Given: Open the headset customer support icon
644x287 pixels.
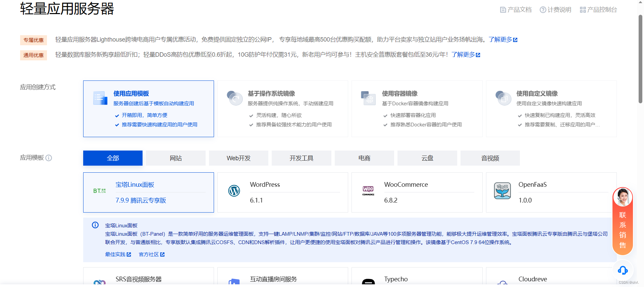Looking at the screenshot, I should (x=623, y=270).
